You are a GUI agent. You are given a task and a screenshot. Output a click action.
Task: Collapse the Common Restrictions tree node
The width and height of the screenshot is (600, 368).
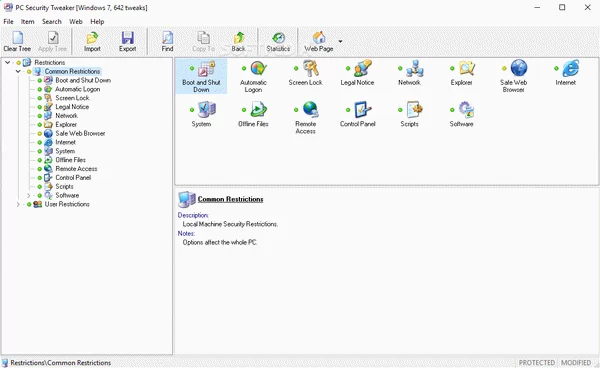point(18,71)
